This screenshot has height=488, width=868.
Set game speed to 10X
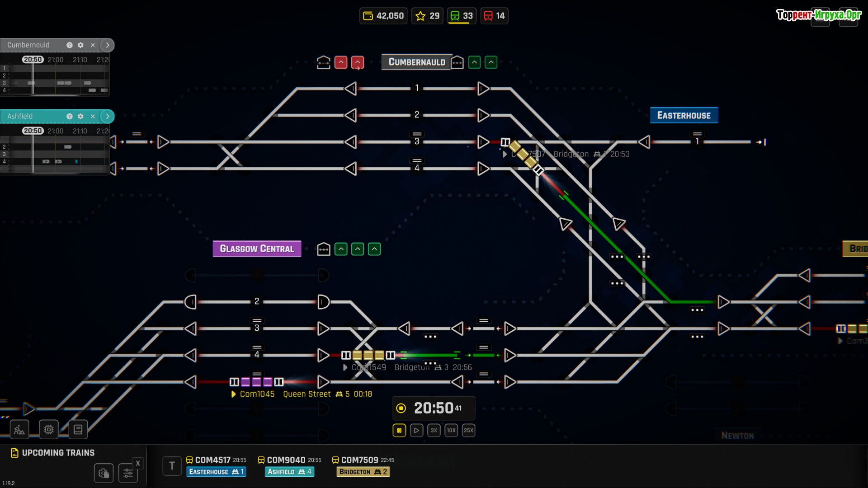coord(451,430)
